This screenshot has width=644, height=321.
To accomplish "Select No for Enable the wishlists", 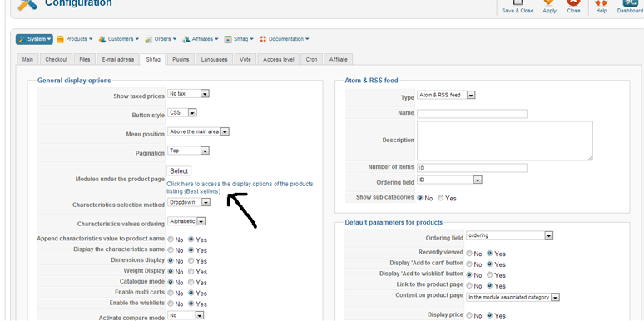I will (x=171, y=304).
